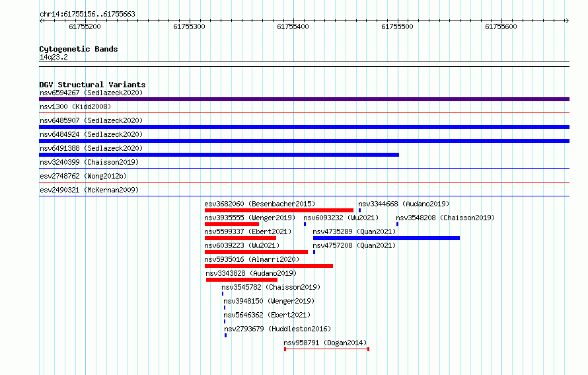Click ruler position 61755500

tap(398, 26)
